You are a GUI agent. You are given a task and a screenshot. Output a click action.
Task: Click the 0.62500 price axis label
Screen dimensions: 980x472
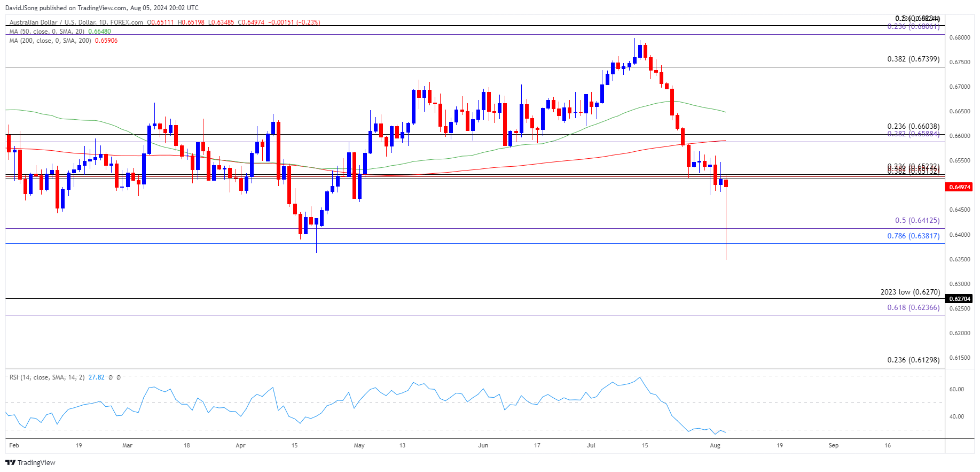pyautogui.click(x=960, y=308)
